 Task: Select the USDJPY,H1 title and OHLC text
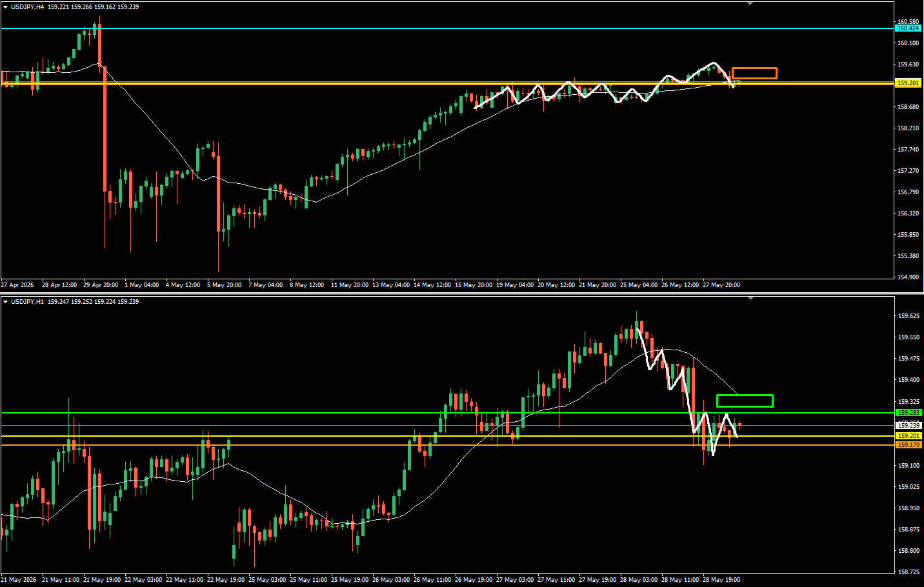coord(74,302)
